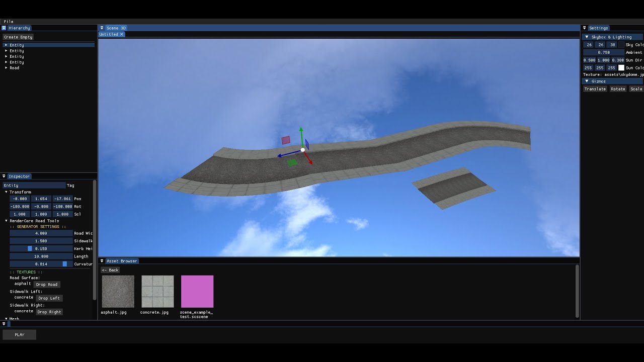Switch to the Asset Browser tab
Screen dimensions: 644x362
122,261
